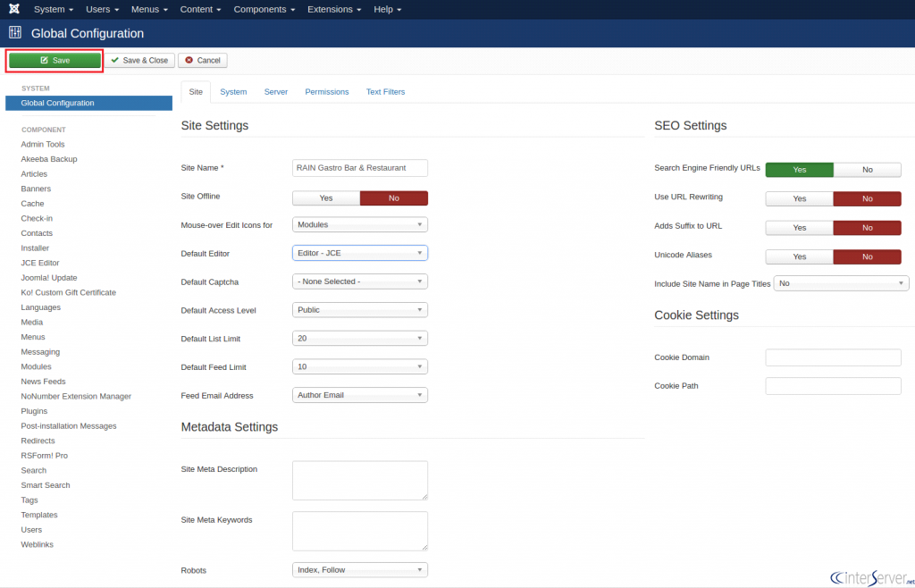Click the Site Name input field
The height and width of the screenshot is (588, 915).
click(360, 168)
